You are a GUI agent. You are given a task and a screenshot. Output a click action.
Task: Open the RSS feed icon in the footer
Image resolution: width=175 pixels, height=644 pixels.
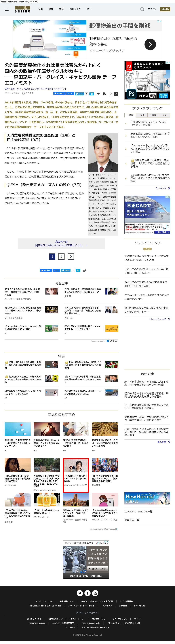95,593
